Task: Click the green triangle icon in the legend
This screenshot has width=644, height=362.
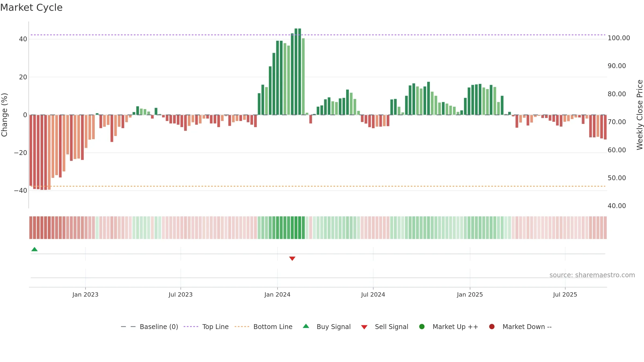Action: click(x=306, y=326)
